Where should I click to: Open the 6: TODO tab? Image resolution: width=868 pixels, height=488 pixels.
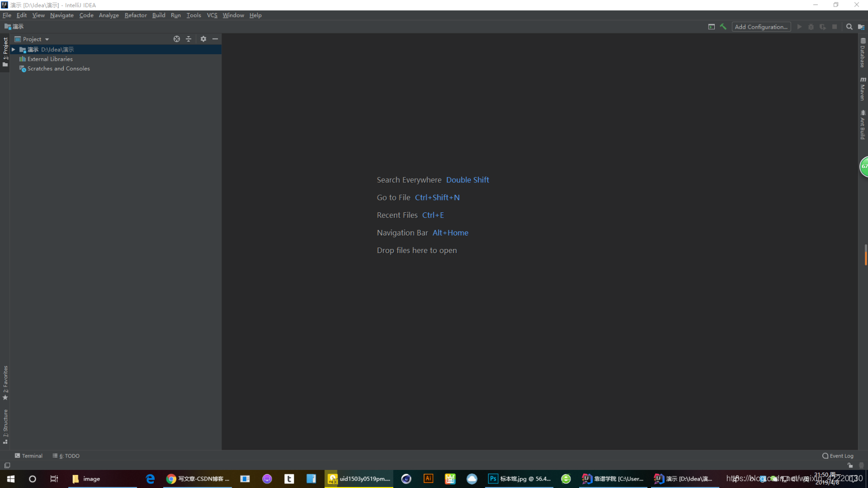[x=66, y=456]
